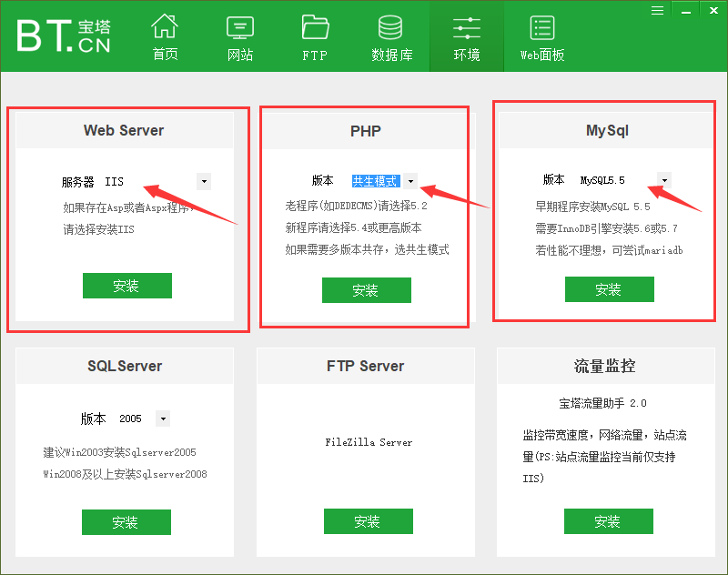Click the Web Server card title
The width and height of the screenshot is (728, 575).
pos(124,130)
